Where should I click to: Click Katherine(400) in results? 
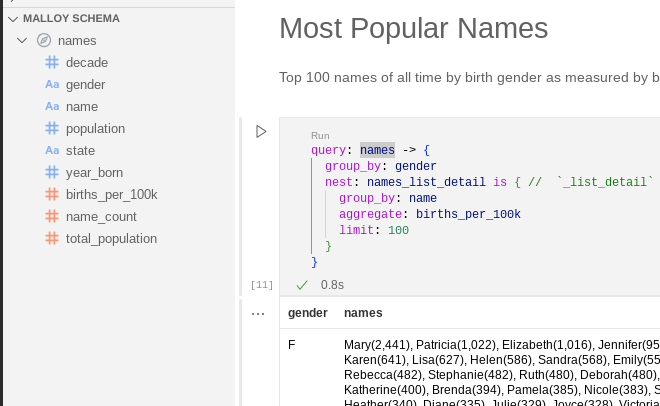pos(384,390)
